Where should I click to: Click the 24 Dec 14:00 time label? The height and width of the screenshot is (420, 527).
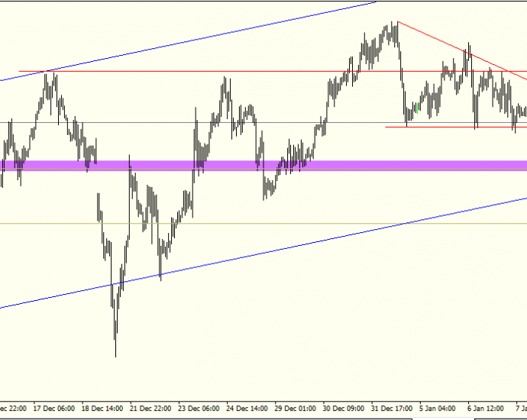coord(247,409)
